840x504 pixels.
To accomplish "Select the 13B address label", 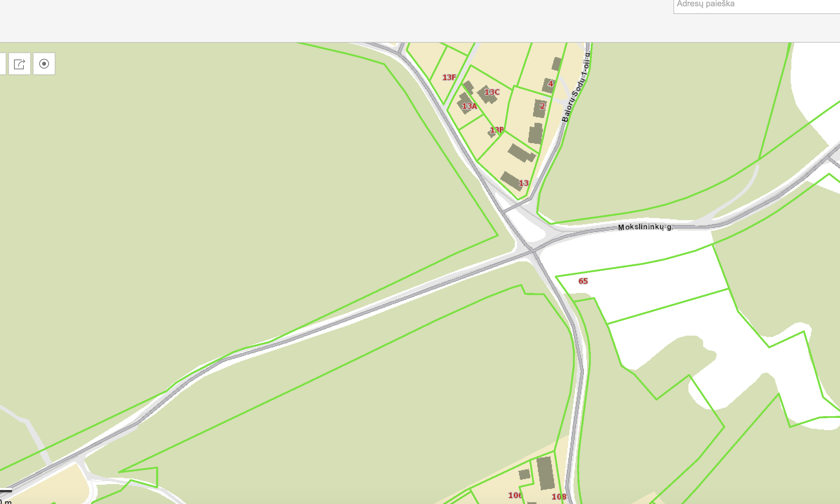I will click(x=497, y=130).
